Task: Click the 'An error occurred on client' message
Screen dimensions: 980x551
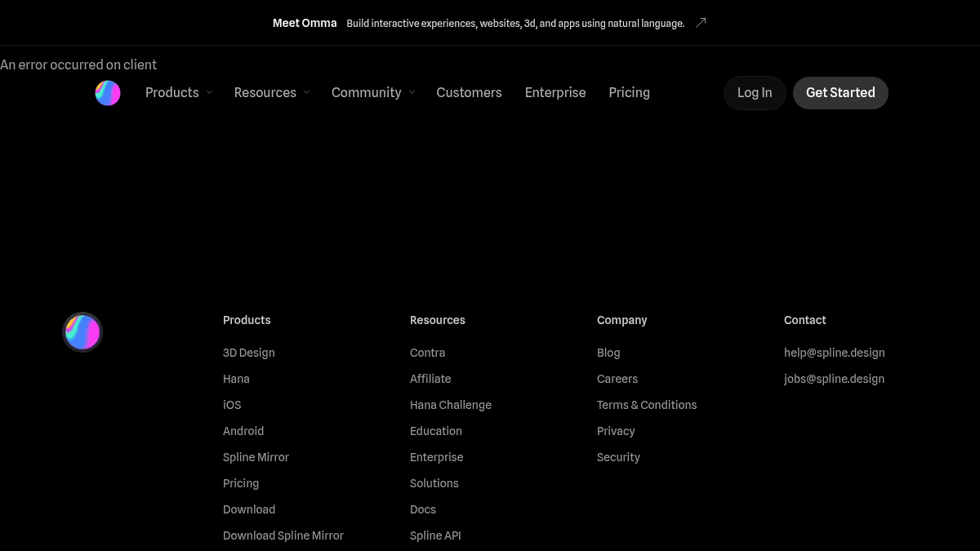Action: click(78, 64)
